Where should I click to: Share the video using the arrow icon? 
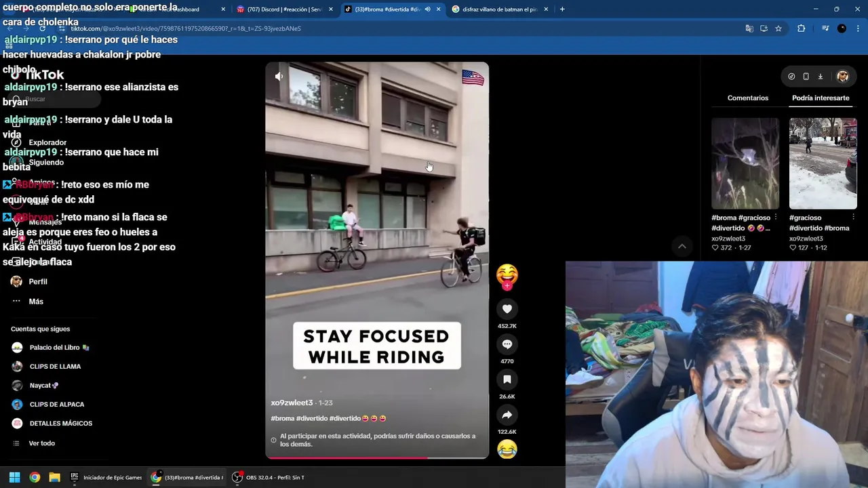point(507,415)
